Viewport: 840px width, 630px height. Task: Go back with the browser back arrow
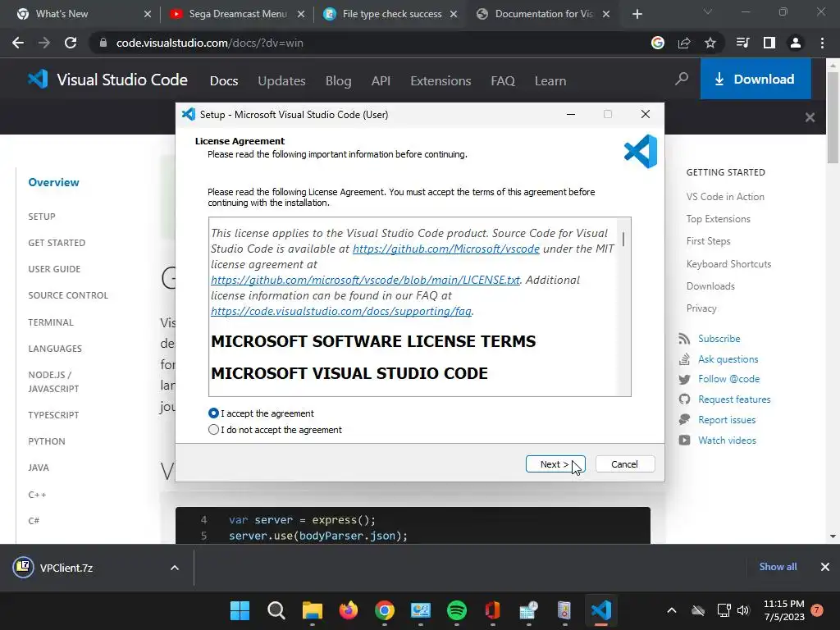(18, 43)
